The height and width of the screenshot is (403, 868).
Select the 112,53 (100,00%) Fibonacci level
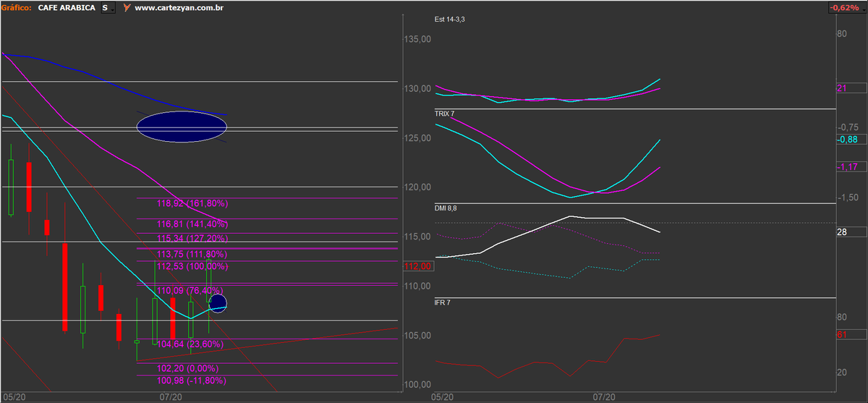(192, 266)
